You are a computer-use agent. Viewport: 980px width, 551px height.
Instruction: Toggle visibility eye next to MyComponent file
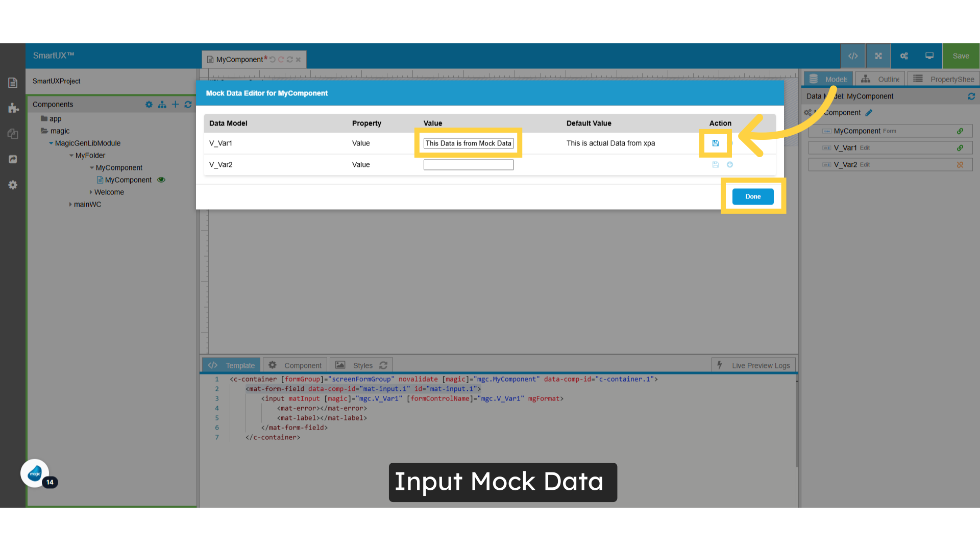click(161, 180)
